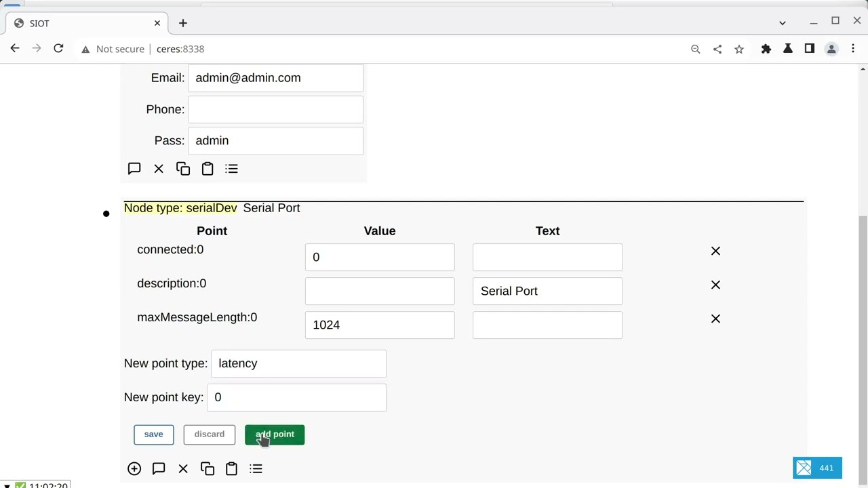Open a new browser tab
Image resolution: width=868 pixels, height=488 pixels.
tap(183, 23)
